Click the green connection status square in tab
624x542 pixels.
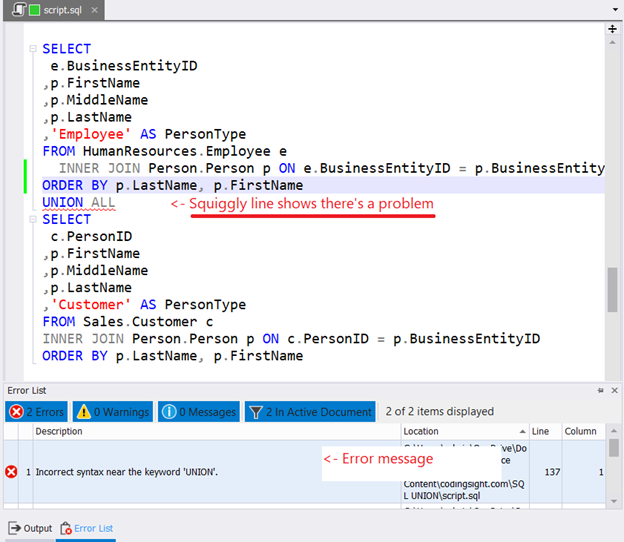pos(35,10)
